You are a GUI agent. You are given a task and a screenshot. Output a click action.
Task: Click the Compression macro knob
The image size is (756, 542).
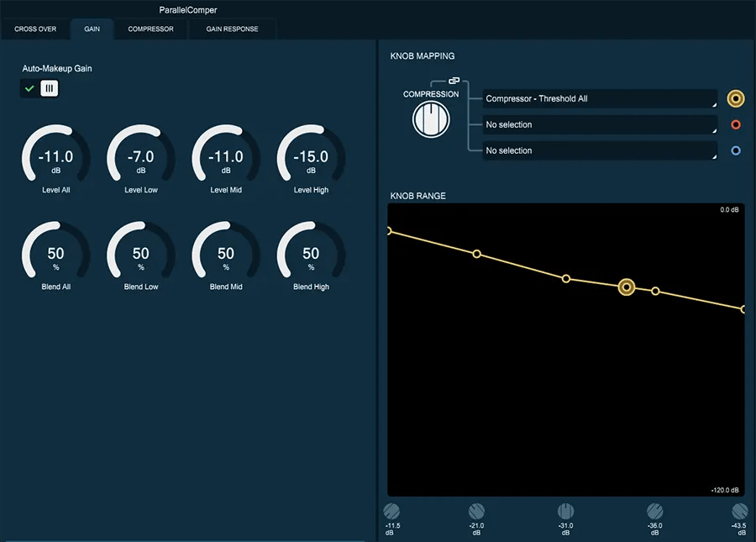coord(431,119)
